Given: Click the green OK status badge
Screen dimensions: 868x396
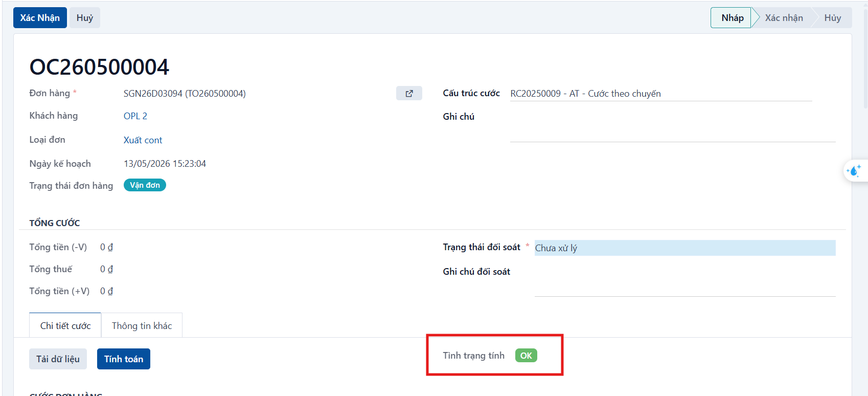Looking at the screenshot, I should click(x=526, y=356).
